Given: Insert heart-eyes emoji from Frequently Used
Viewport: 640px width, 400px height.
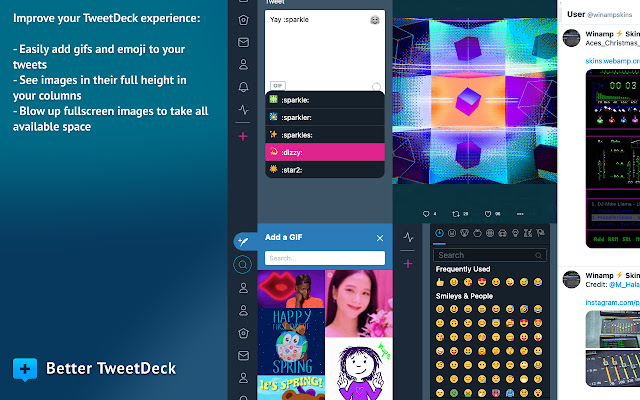Looking at the screenshot, I should pyautogui.click(x=482, y=282).
